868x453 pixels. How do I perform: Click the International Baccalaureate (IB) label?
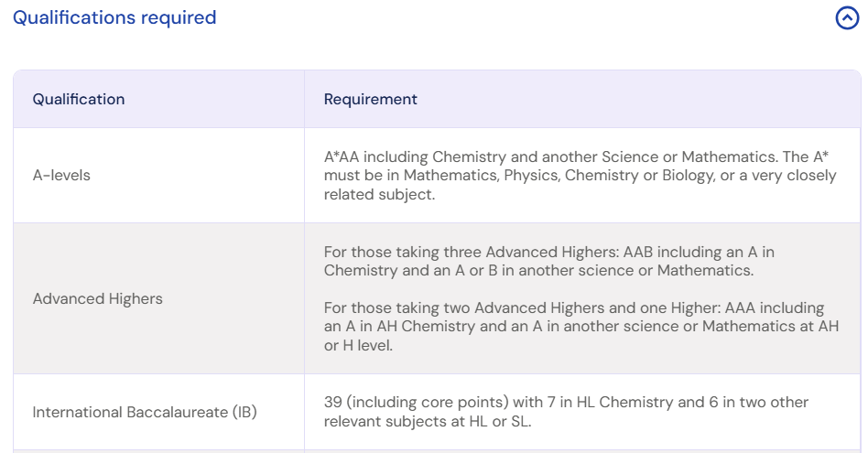click(145, 412)
